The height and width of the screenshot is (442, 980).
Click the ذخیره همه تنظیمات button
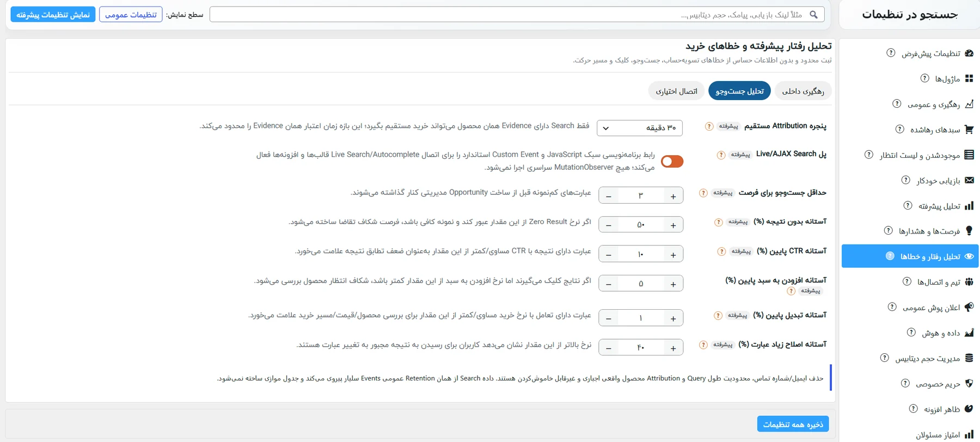[793, 424]
